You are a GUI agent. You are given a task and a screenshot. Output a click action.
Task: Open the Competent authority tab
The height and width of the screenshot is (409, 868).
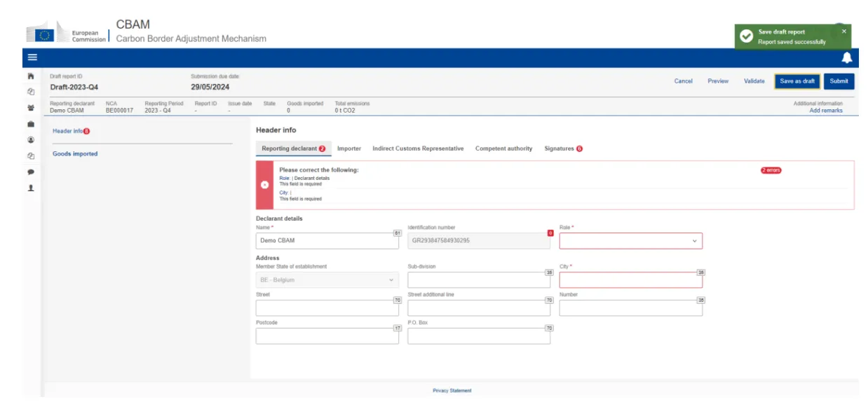[503, 148]
